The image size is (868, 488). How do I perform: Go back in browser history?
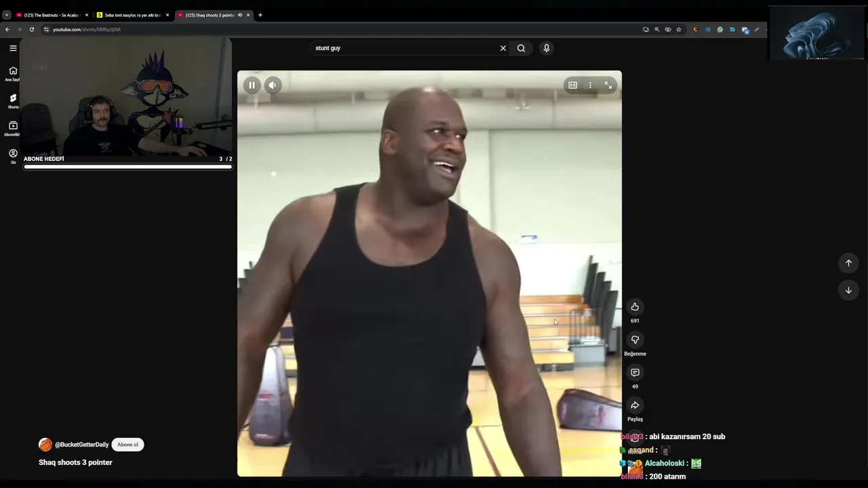point(7,30)
